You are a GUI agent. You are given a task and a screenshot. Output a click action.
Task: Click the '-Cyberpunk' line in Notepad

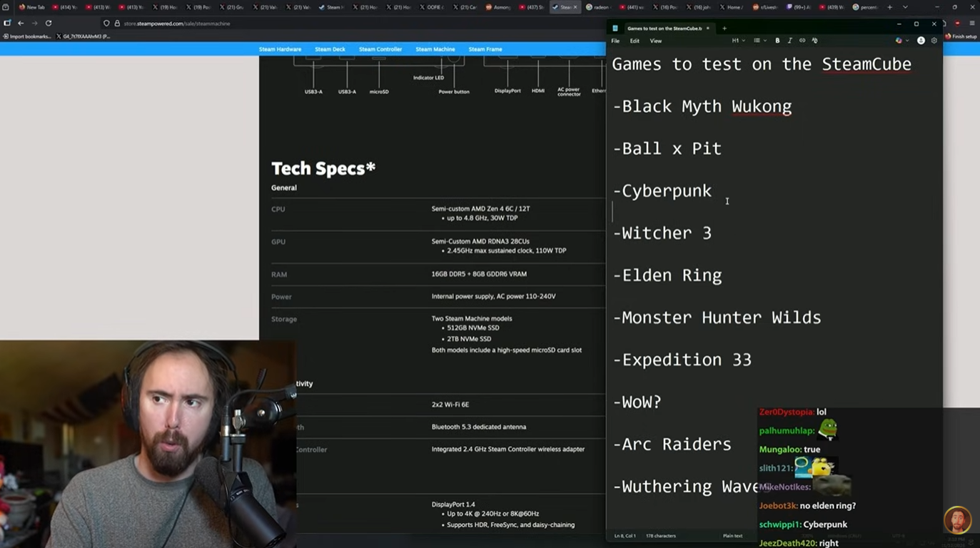(662, 191)
